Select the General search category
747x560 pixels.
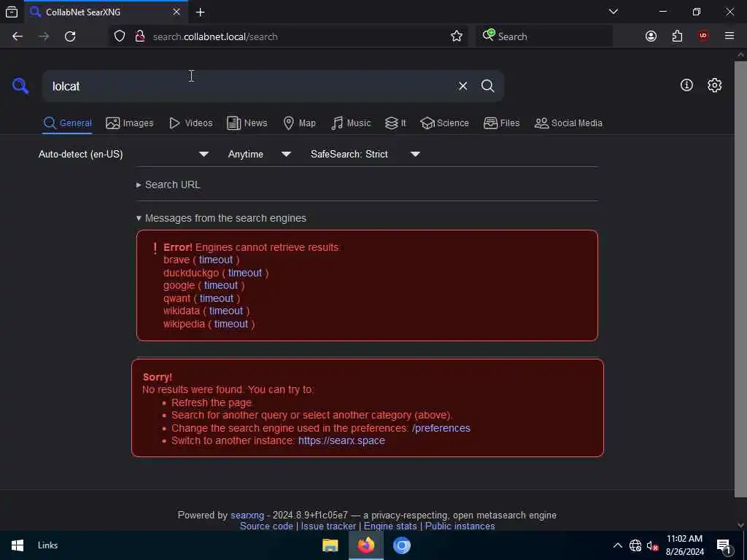67,122
